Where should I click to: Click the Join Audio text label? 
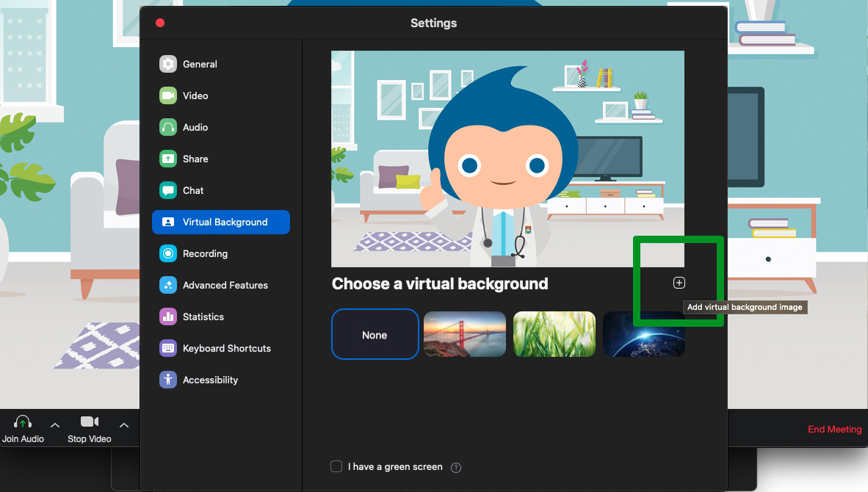point(23,439)
